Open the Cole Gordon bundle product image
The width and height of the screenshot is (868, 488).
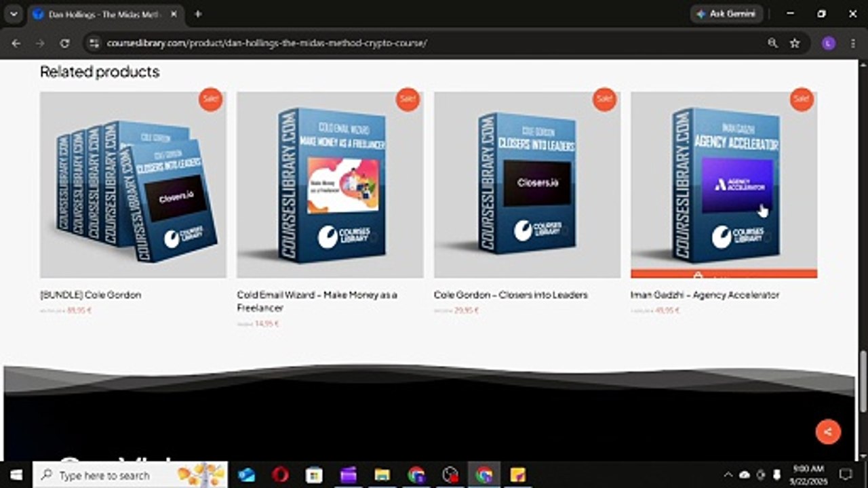coord(133,184)
